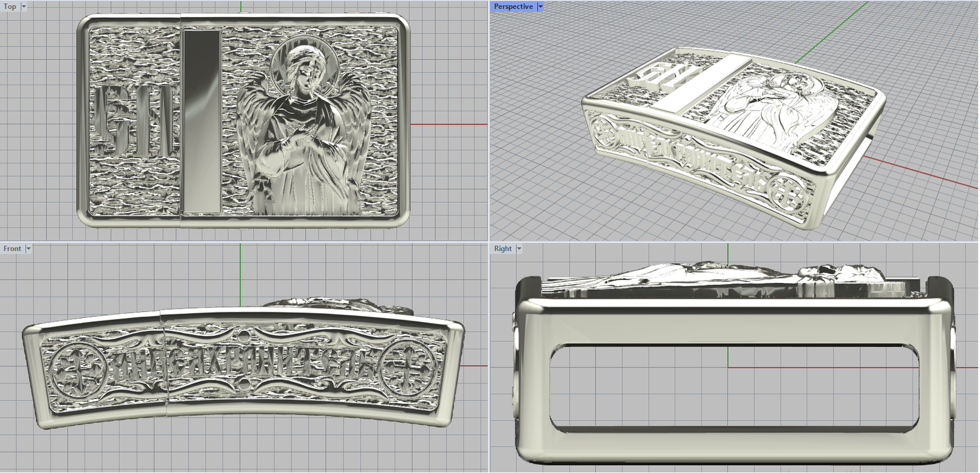Activate the Perspective viewport title
The image size is (980, 473).
(513, 7)
